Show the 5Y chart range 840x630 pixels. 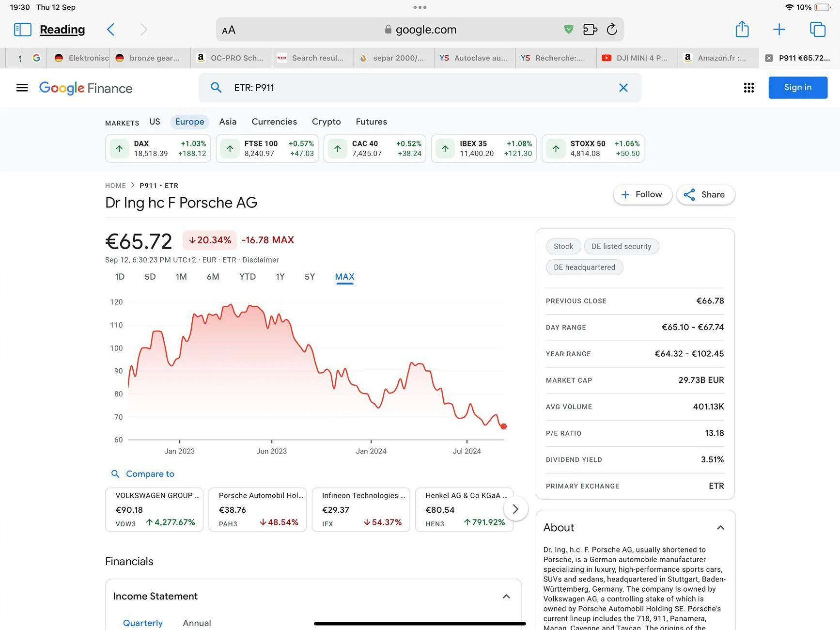click(310, 277)
